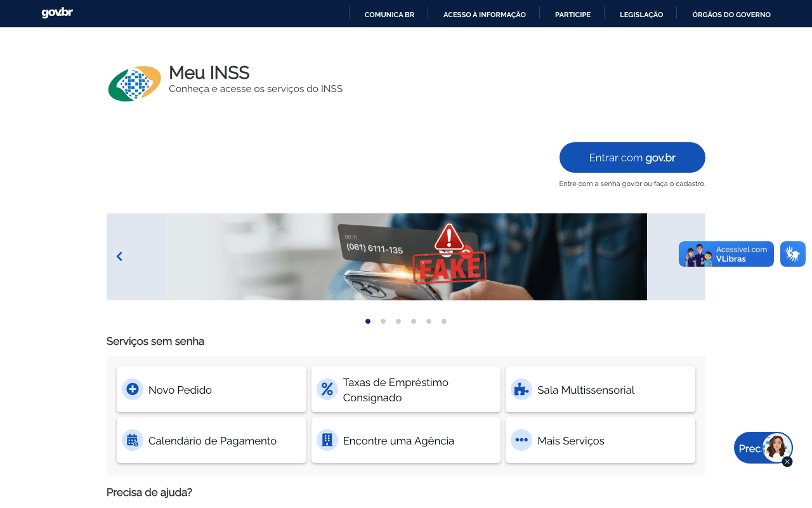
Task: Open Mais Serviços via the ellipsis icon
Action: [521, 440]
